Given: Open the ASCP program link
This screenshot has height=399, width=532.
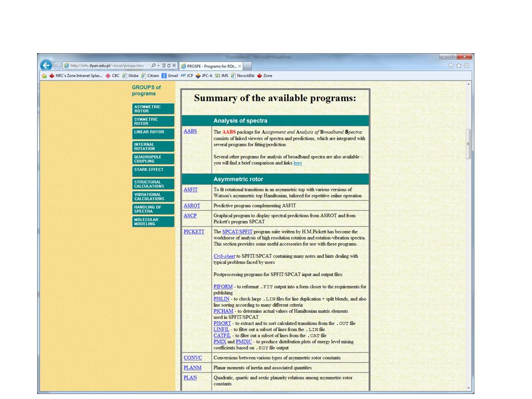Looking at the screenshot, I should (x=190, y=216).
